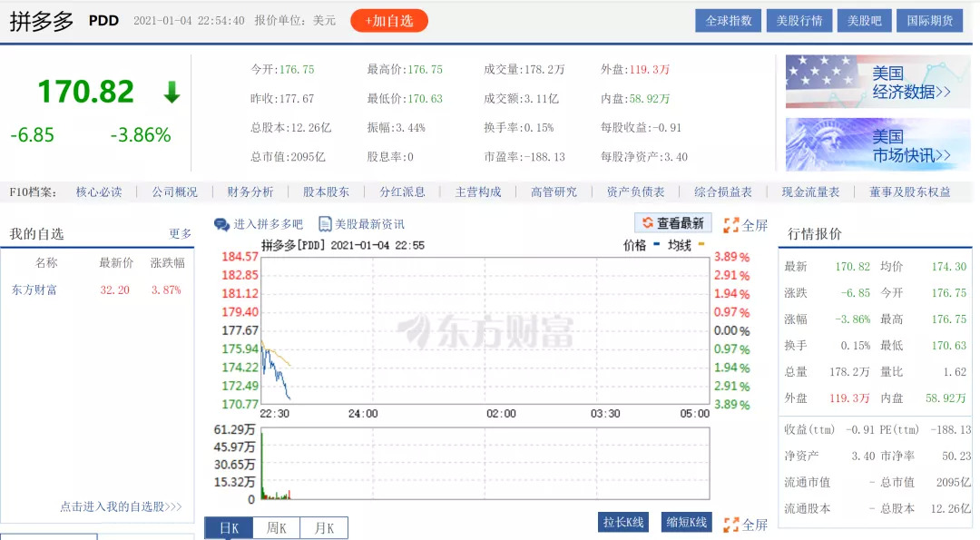
Task: Go to 美股吧 forum
Action: (864, 21)
